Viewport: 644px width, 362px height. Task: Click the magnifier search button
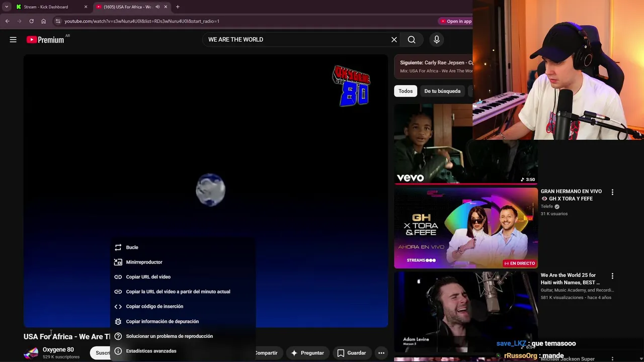412,40
